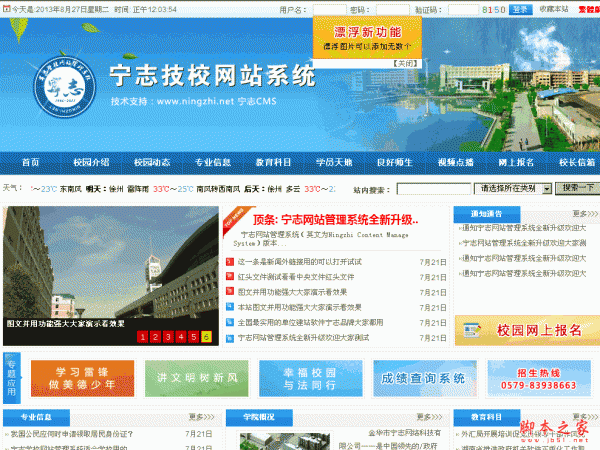The width and height of the screenshot is (600, 450).
Task: Click the blue bullet icon beside 全国最实用的单位建站软件
Action: pos(230,322)
